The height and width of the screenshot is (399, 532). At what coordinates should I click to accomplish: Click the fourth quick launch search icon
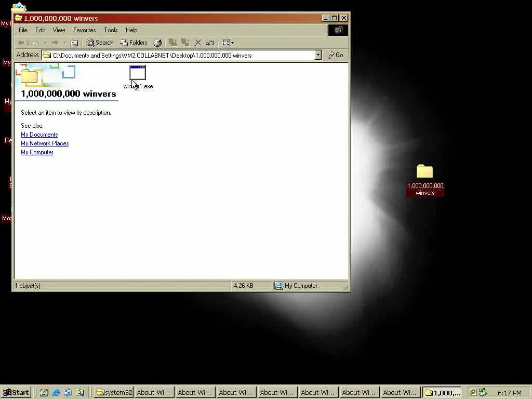click(79, 393)
